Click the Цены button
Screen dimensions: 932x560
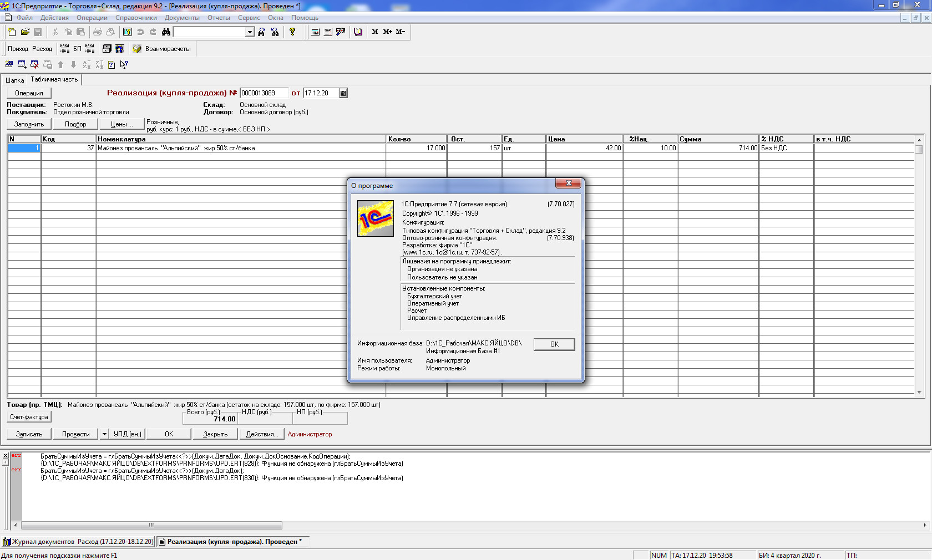click(x=121, y=124)
